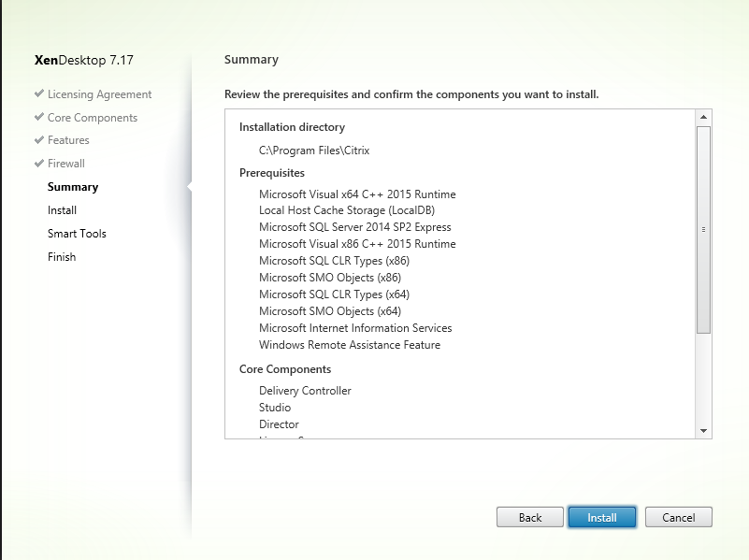
Task: Click the Core Components checkmark icon
Action: pyautogui.click(x=39, y=117)
